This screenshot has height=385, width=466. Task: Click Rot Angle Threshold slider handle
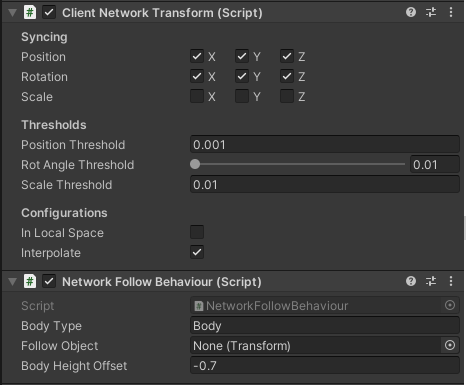click(195, 164)
